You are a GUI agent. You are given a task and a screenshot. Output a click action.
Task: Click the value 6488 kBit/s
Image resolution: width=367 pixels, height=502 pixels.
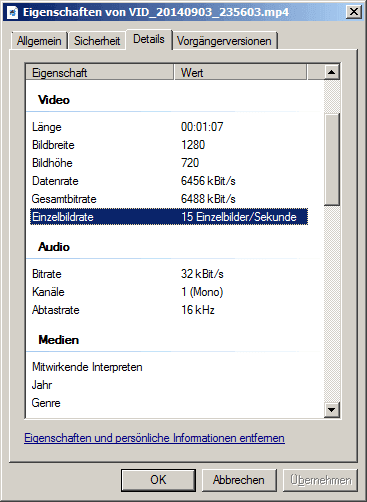[208, 199]
